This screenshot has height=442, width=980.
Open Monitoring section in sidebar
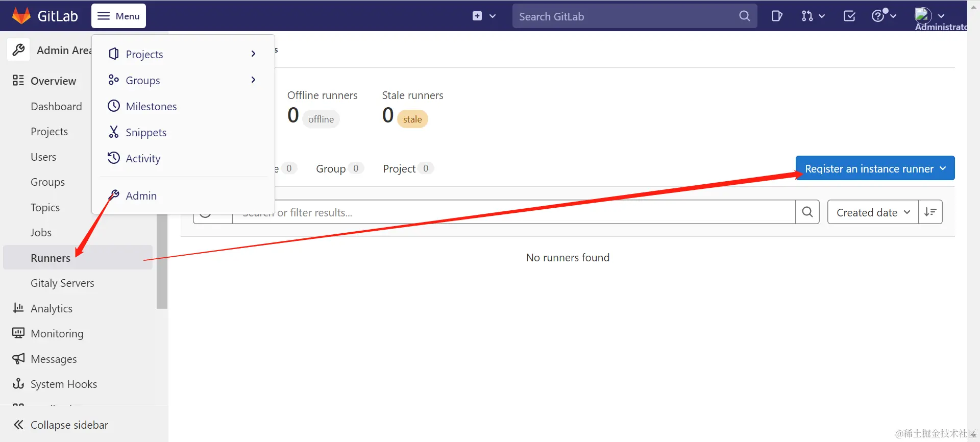57,333
